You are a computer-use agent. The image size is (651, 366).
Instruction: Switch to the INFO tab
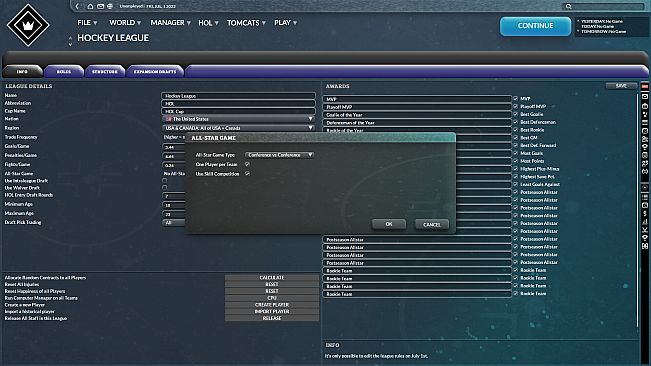pyautogui.click(x=22, y=71)
